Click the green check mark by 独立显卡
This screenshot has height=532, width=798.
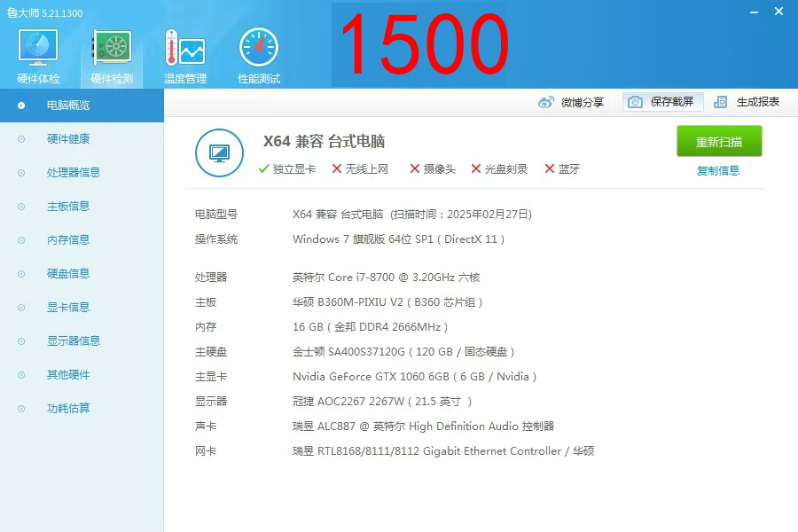[263, 169]
